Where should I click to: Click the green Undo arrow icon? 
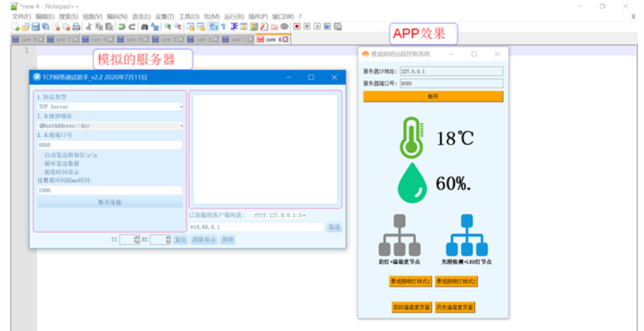121,27
